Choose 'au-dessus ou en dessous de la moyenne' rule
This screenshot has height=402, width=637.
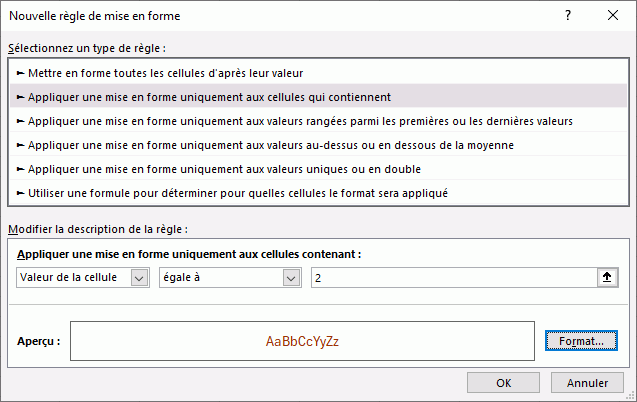271,145
